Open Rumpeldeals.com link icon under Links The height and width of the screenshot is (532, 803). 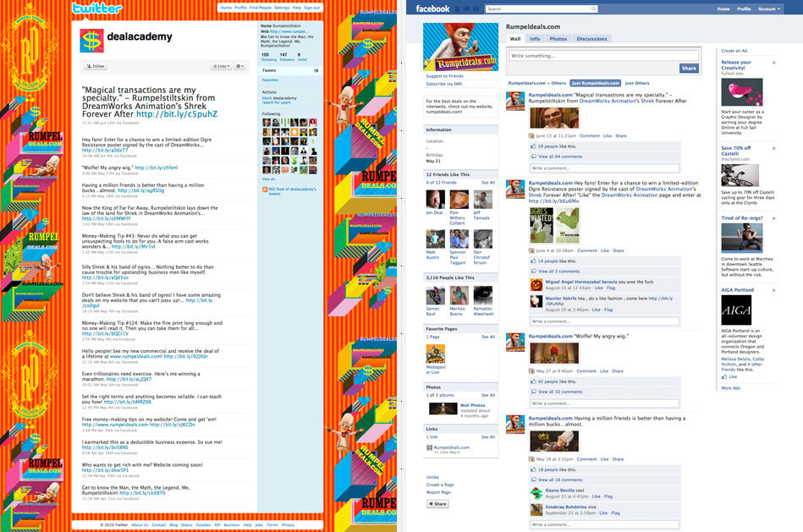pyautogui.click(x=429, y=447)
